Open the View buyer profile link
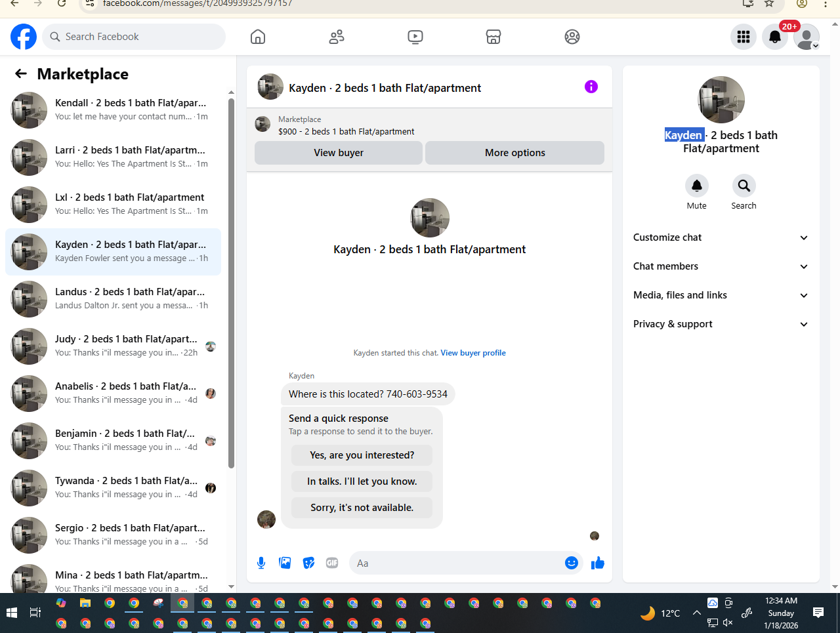The width and height of the screenshot is (840, 633). [473, 353]
